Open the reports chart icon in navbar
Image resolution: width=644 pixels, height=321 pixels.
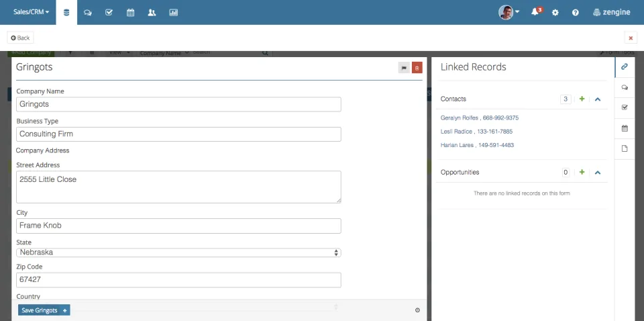(173, 12)
